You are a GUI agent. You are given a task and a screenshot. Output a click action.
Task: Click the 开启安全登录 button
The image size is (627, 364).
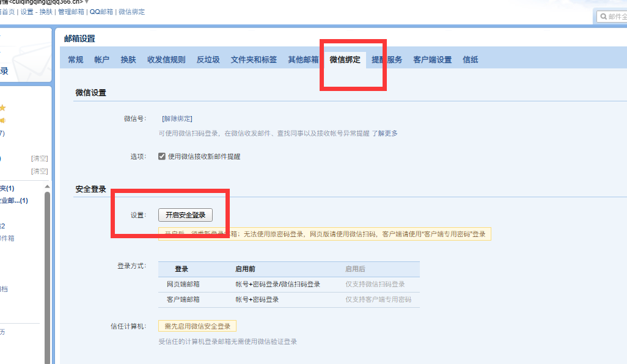coord(185,215)
